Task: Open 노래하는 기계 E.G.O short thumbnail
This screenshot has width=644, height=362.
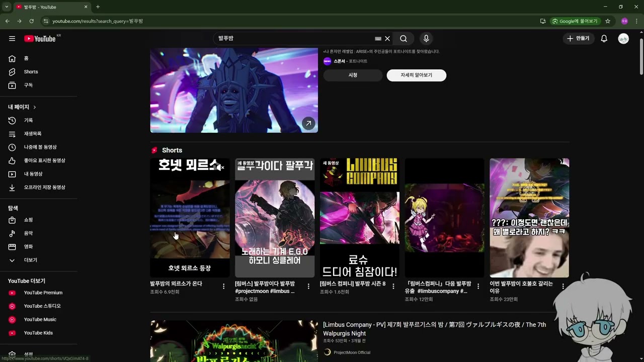Action: [x=275, y=218]
